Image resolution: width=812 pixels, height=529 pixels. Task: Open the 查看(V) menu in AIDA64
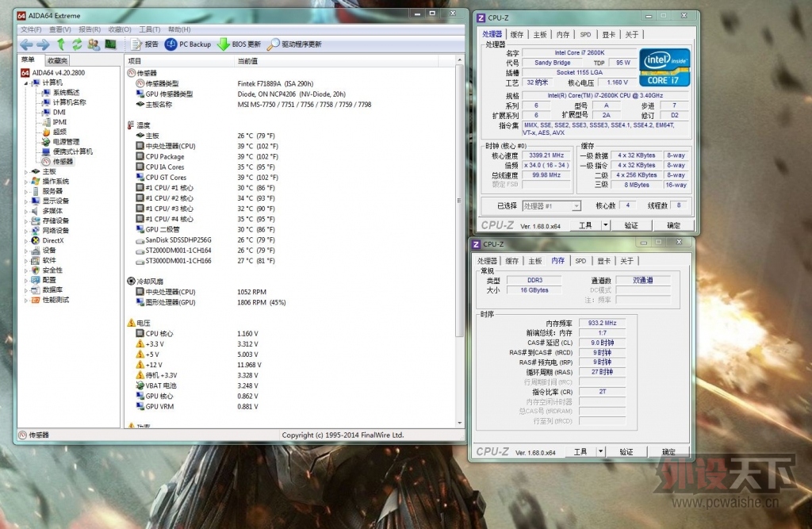60,29
